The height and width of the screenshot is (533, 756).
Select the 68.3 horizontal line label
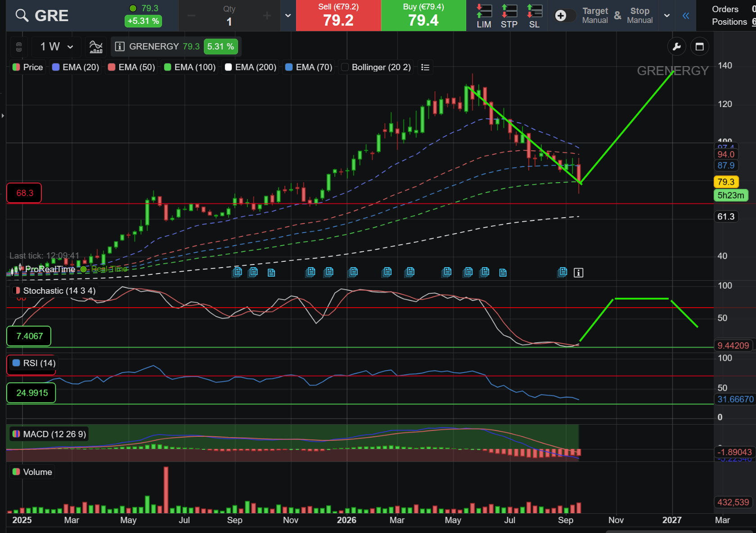click(24, 193)
